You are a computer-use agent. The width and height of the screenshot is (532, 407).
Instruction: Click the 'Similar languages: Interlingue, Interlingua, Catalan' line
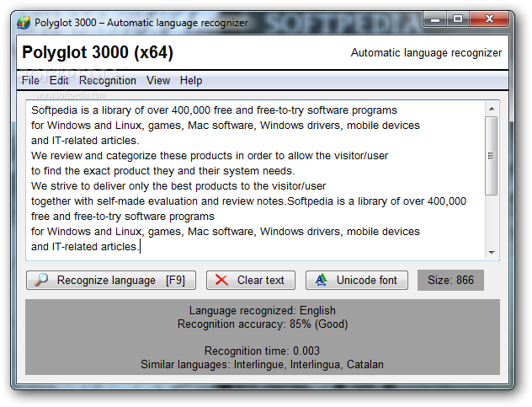pyautogui.click(x=262, y=364)
